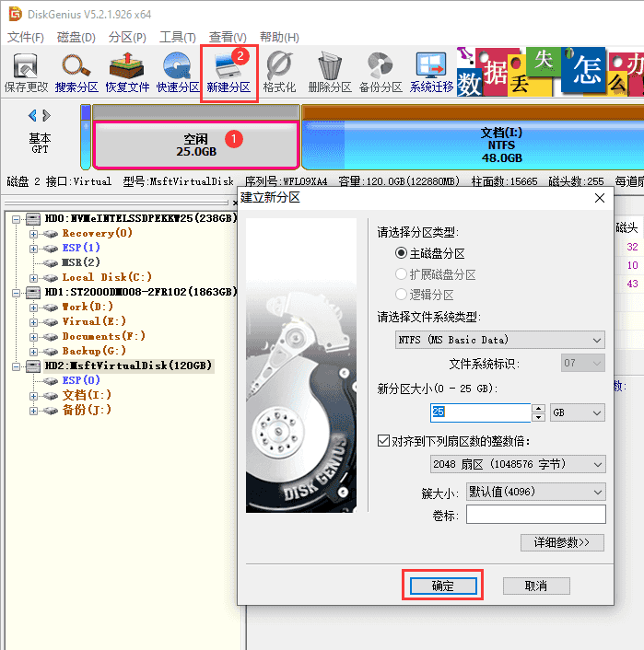Click the Save Changes (保存更改) toolbar icon
This screenshot has height=650, width=644.
coord(26,72)
